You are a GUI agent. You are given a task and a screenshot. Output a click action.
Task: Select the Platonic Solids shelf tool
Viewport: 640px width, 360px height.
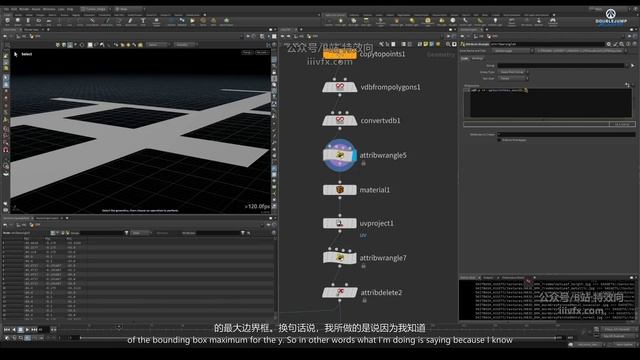click(x=156, y=21)
